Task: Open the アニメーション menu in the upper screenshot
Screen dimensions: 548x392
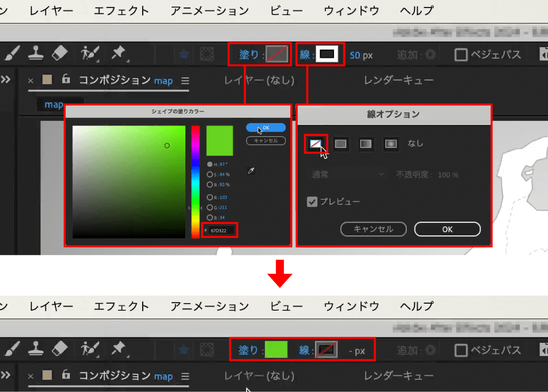Action: point(209,11)
